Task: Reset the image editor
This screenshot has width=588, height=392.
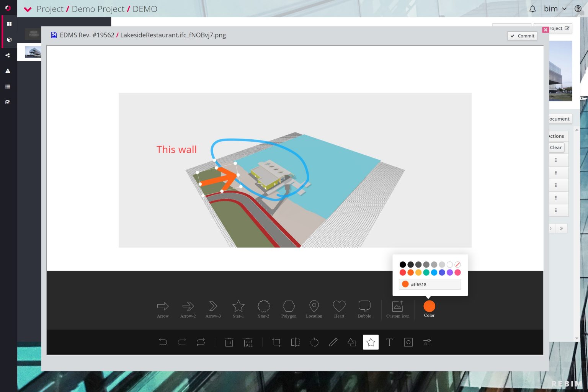Action: (201, 342)
